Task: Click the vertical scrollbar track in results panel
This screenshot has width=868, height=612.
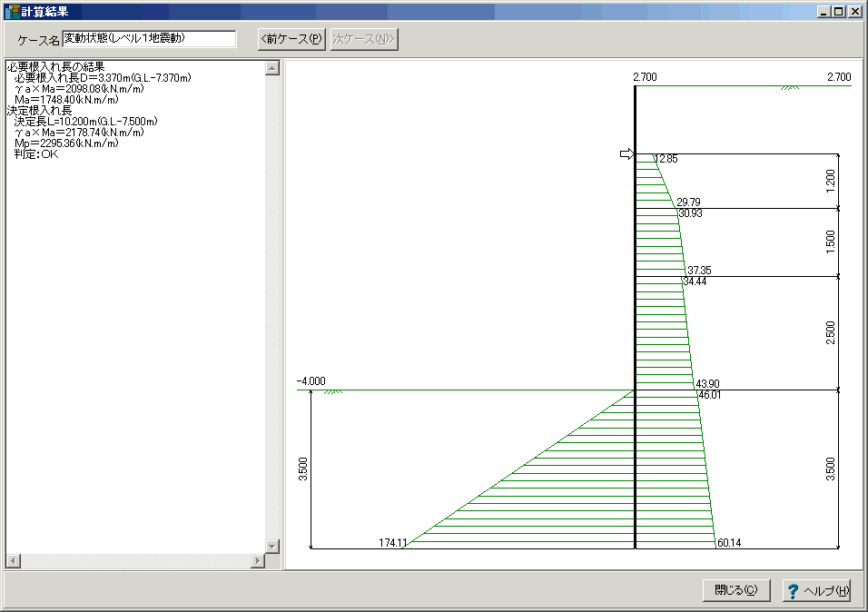Action: click(271, 309)
